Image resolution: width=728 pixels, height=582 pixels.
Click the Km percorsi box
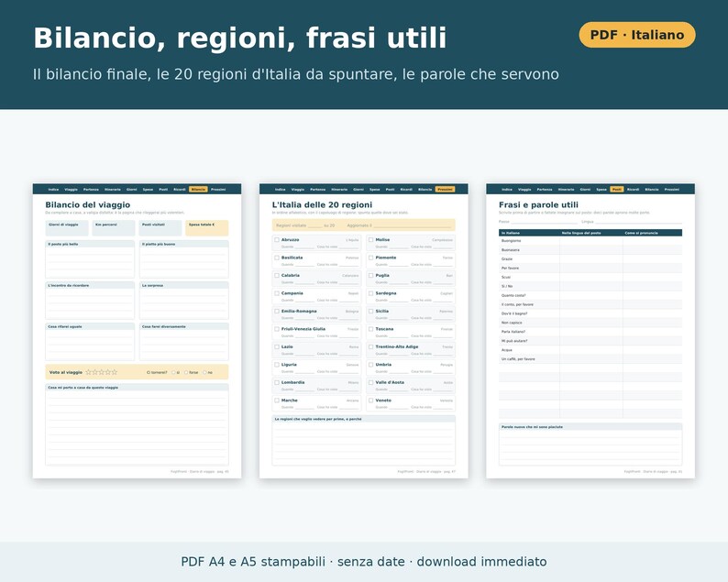tap(114, 228)
